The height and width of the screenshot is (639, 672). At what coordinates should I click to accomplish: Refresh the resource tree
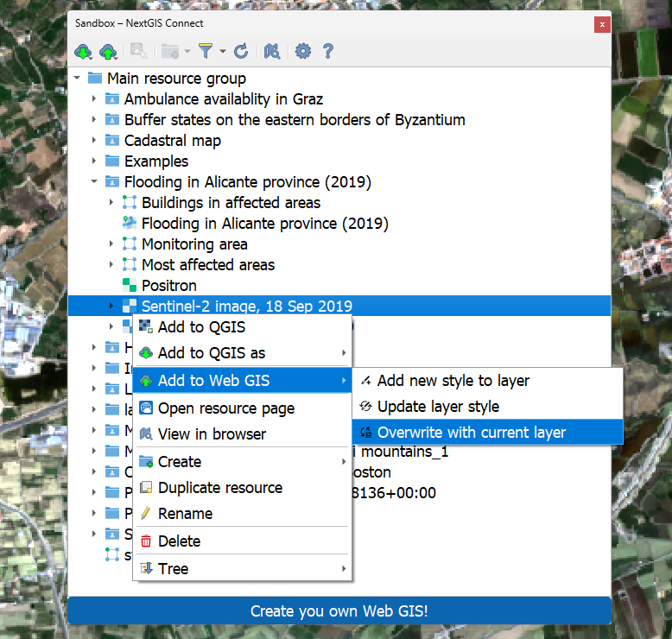tap(241, 51)
